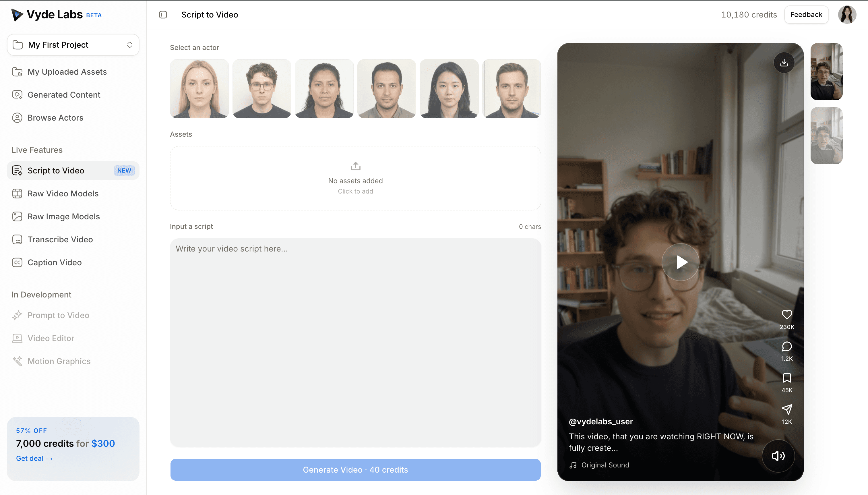Bookmark the video showing 45K saves
868x495 pixels.
[787, 378]
